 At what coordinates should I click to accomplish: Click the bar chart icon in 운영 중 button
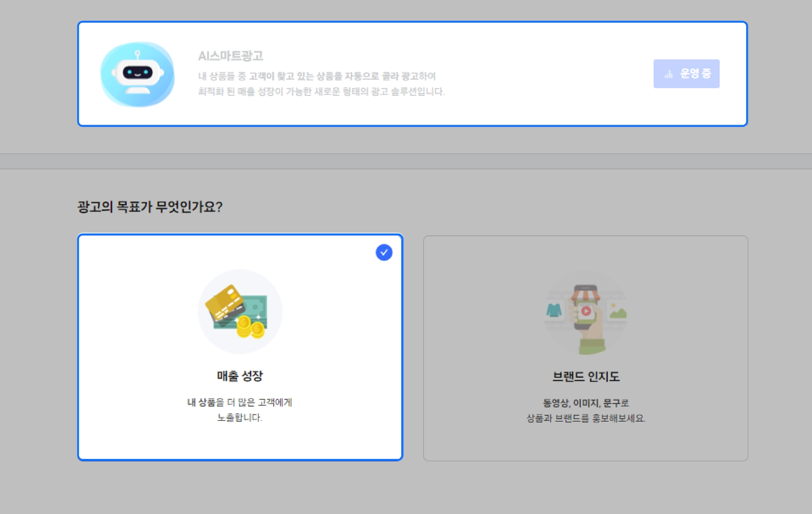coord(668,74)
